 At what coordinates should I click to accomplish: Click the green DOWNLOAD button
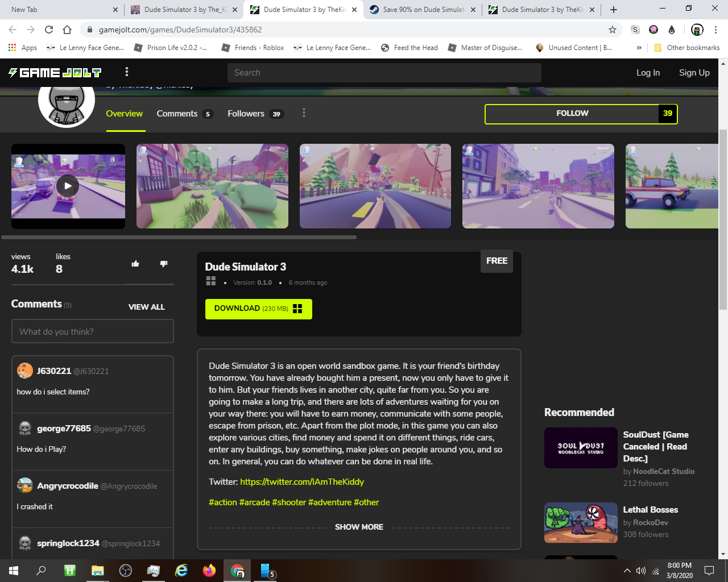[x=258, y=309]
